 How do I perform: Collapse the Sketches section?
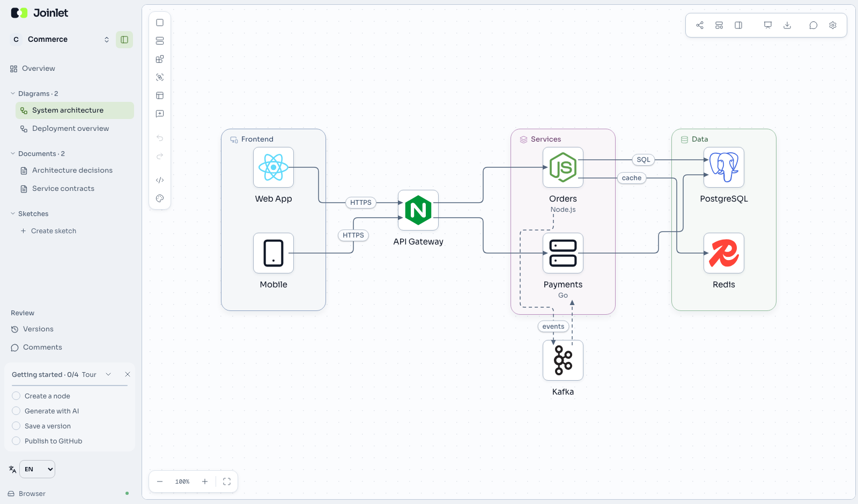pyautogui.click(x=29, y=214)
